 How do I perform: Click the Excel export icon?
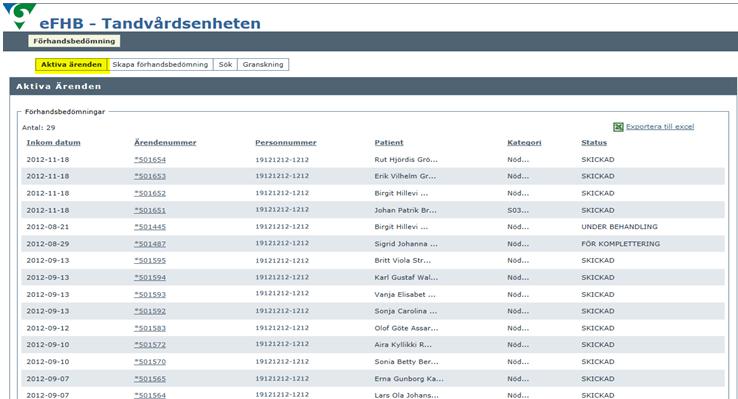pos(618,127)
